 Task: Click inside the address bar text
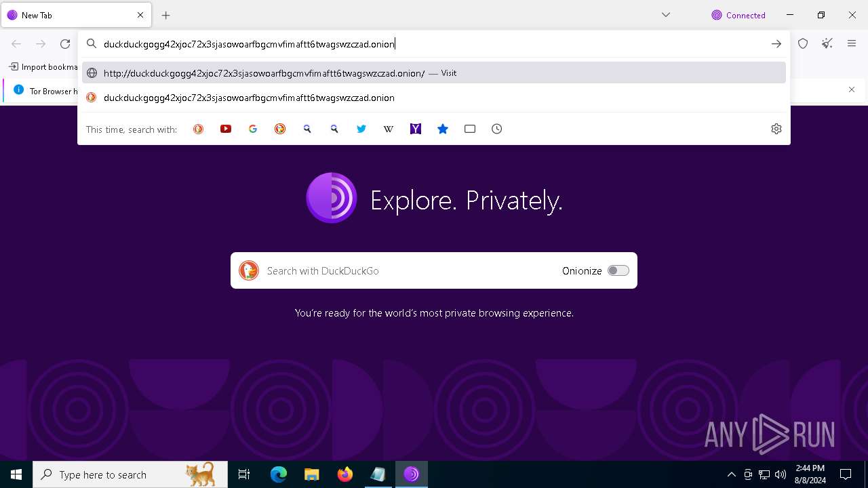point(249,44)
